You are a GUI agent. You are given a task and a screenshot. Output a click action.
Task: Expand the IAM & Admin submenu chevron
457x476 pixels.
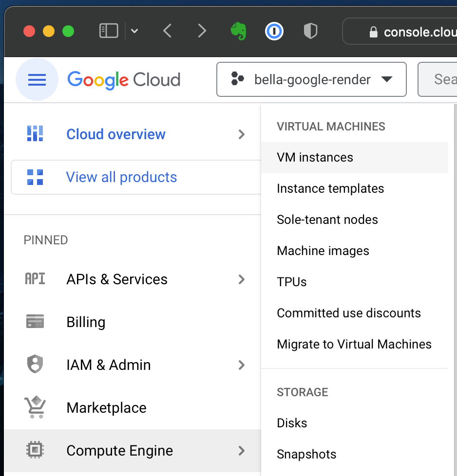point(241,365)
